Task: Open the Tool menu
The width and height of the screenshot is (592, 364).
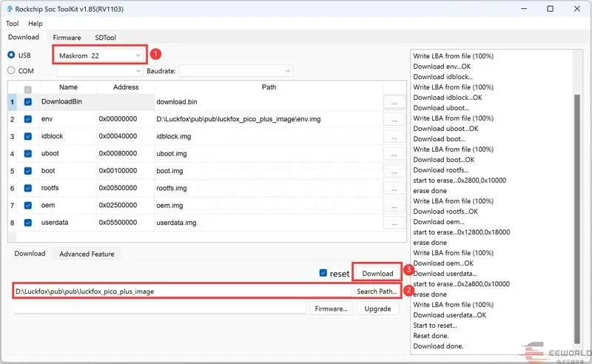Action: click(x=12, y=24)
